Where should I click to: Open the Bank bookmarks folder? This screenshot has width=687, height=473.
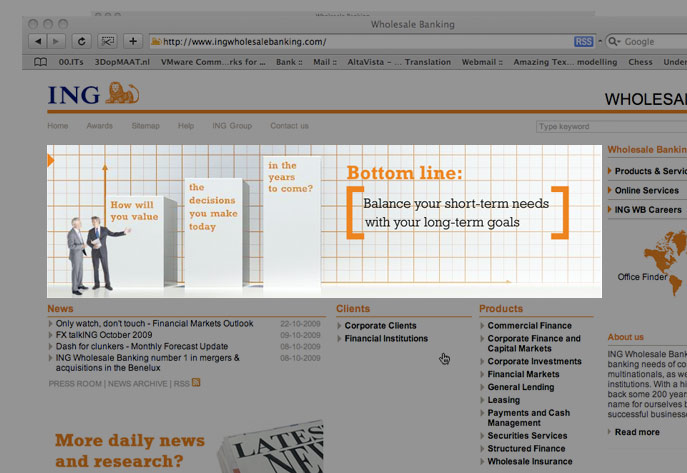click(x=289, y=62)
